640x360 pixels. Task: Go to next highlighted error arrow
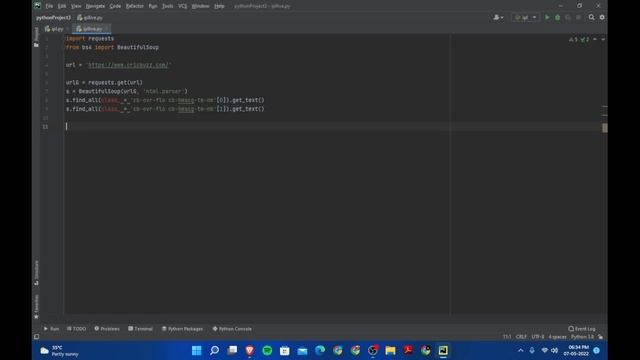click(603, 39)
